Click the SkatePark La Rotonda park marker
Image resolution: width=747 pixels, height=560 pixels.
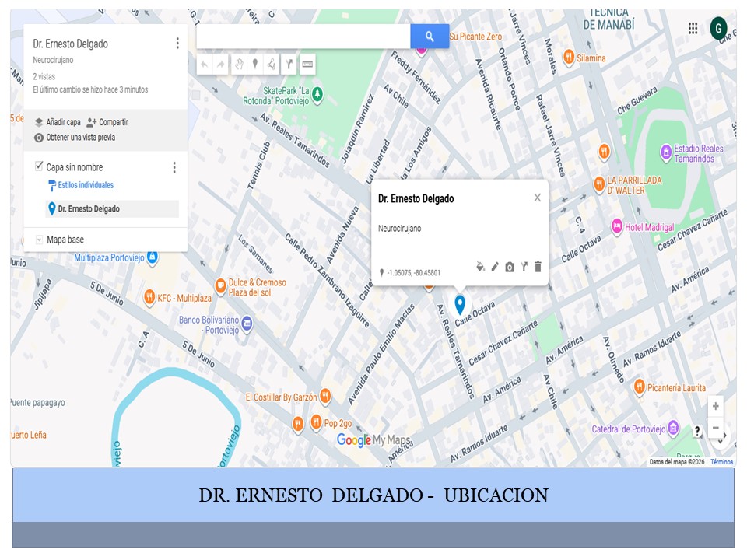(317, 94)
